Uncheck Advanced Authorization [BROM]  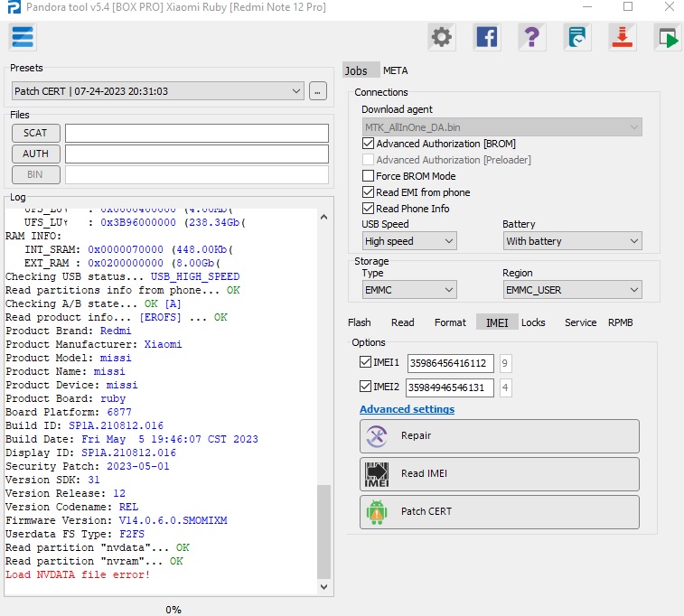(368, 144)
